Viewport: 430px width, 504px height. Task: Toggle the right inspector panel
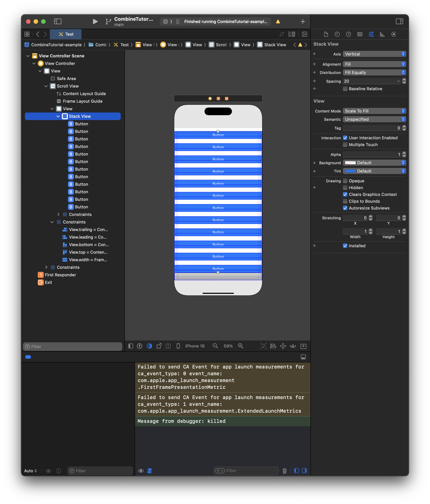tap(399, 22)
